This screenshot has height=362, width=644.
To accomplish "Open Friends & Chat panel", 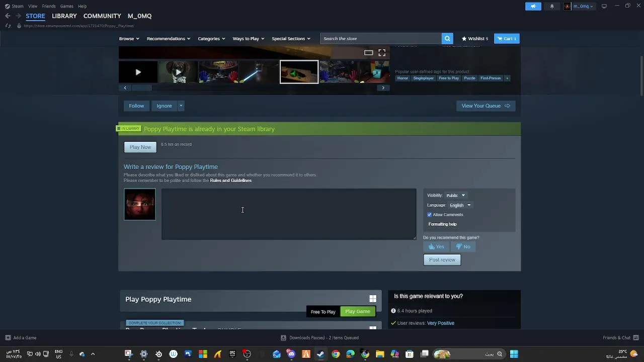I will click(x=621, y=338).
